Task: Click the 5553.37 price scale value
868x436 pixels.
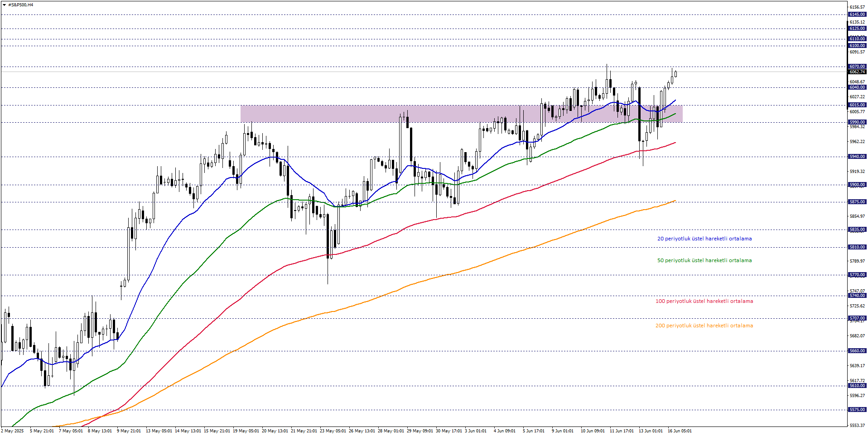Action: (x=857, y=426)
